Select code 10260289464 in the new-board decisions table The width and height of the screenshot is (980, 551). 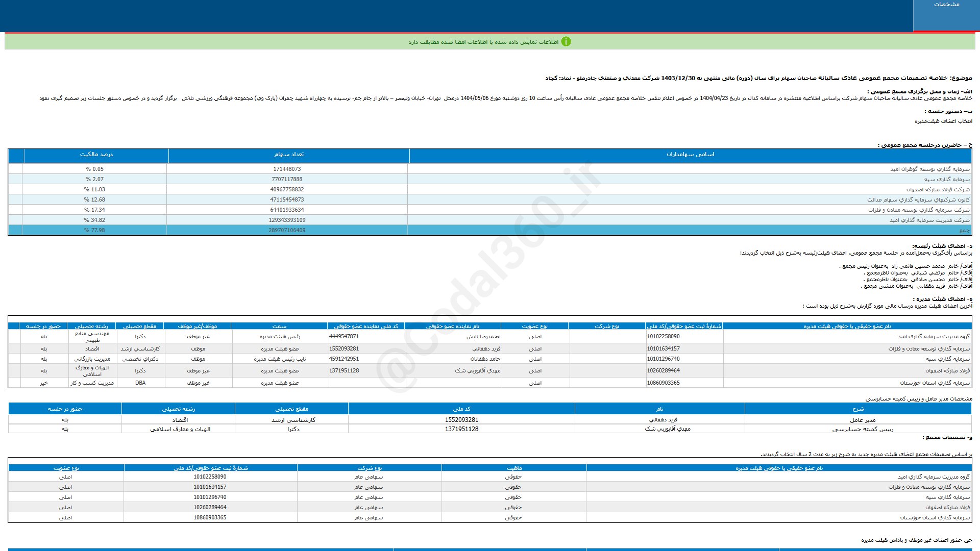pos(210,508)
